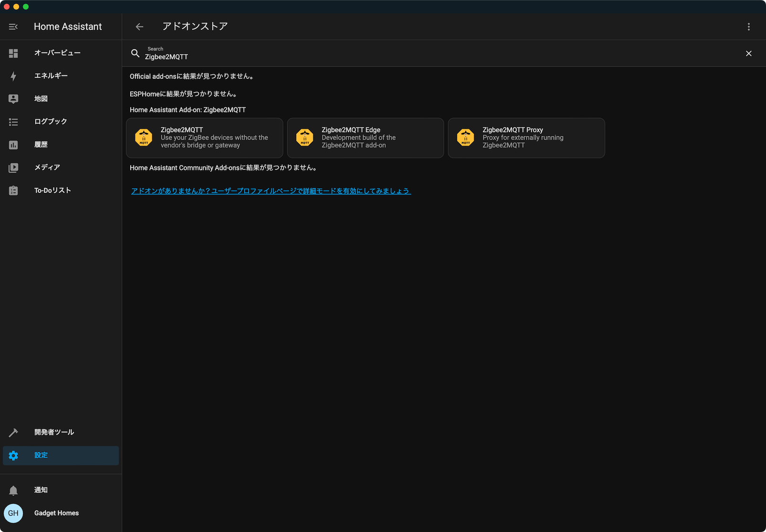Viewport: 766px width, 532px height.
Task: Open the three-dot overflow menu
Action: [x=749, y=27]
